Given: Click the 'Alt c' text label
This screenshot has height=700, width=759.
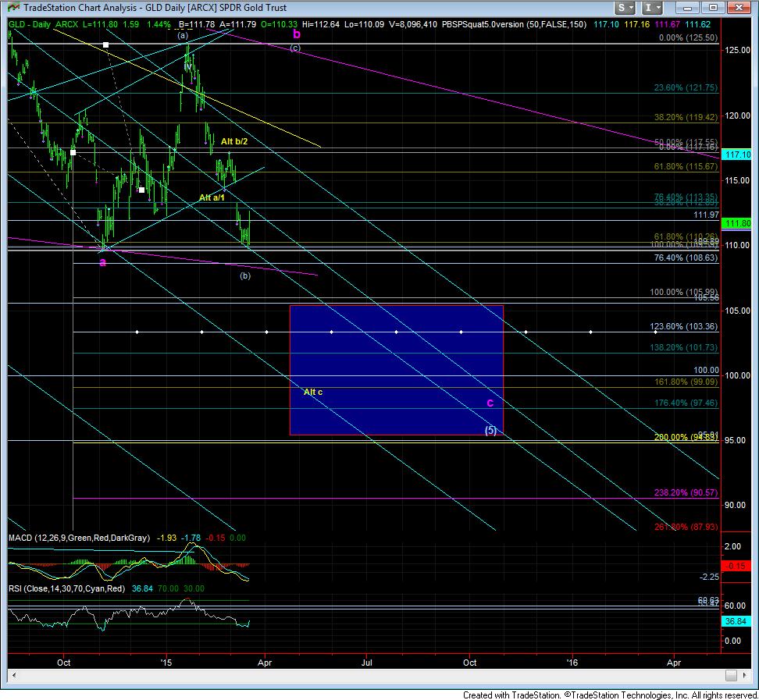Looking at the screenshot, I should [x=312, y=392].
